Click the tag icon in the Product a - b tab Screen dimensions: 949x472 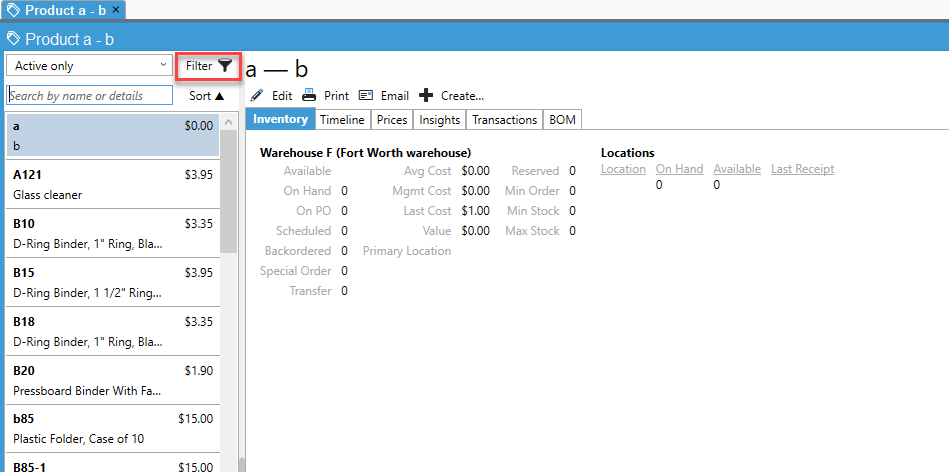pos(14,10)
